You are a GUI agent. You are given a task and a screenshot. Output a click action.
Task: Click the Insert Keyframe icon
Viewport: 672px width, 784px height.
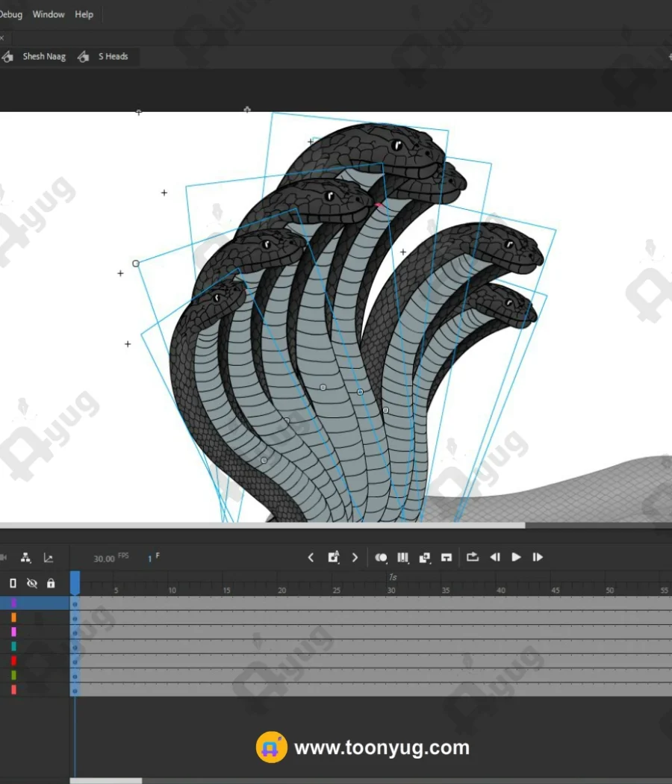point(334,557)
